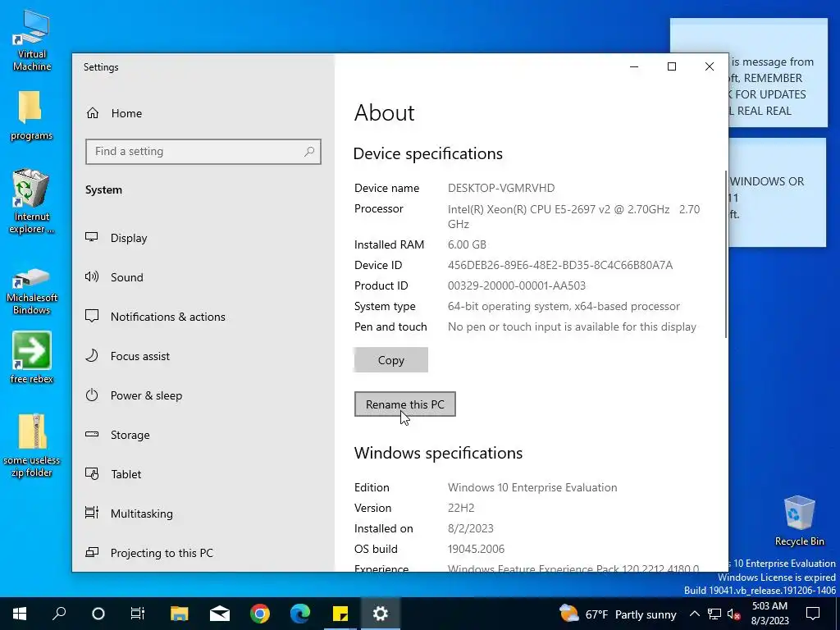Open the Virtual Machine desktop shortcut
Screen dimensions: 840x630
[32, 39]
